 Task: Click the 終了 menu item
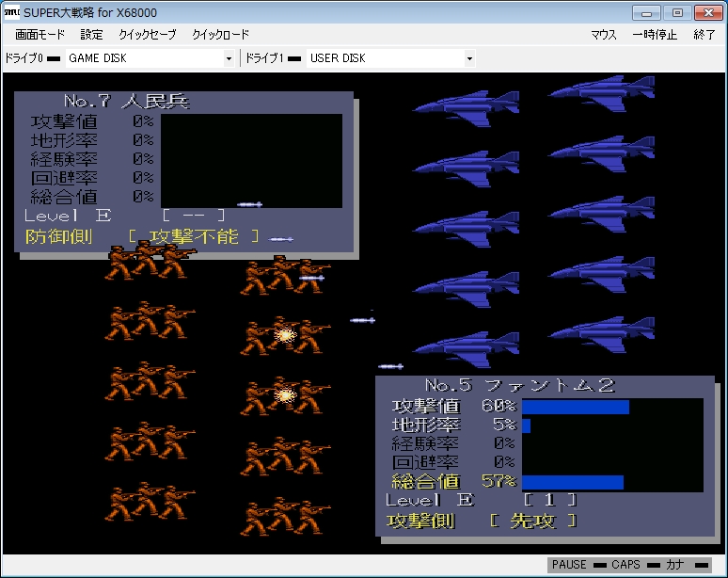pos(704,35)
